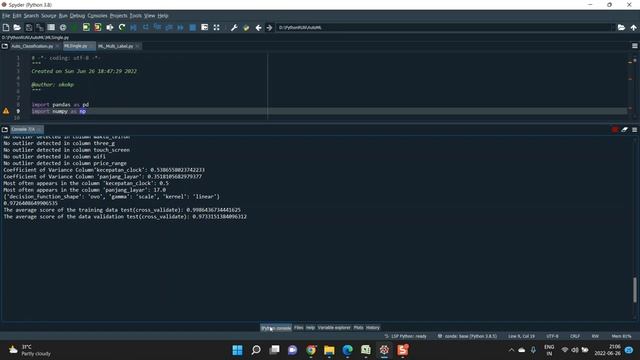640x360 pixels.
Task: Maximize current pane icon
Action: pyautogui.click(x=204, y=27)
